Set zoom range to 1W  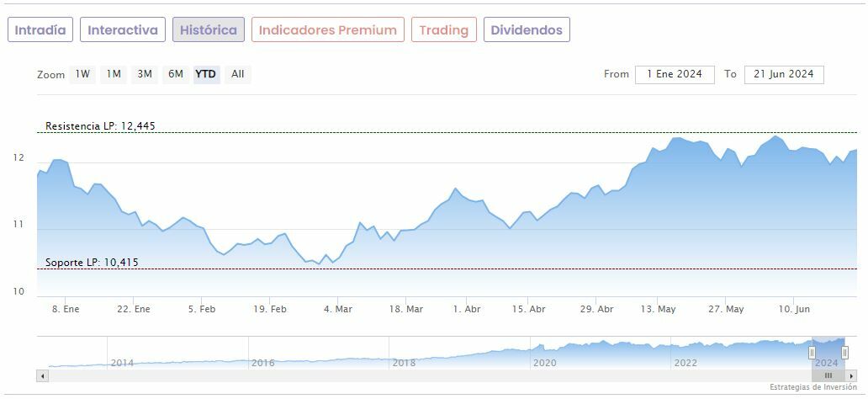coord(82,74)
